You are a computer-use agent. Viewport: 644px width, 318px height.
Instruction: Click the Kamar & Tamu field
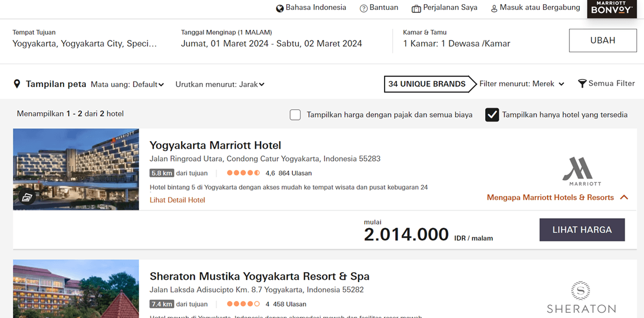pos(457,39)
